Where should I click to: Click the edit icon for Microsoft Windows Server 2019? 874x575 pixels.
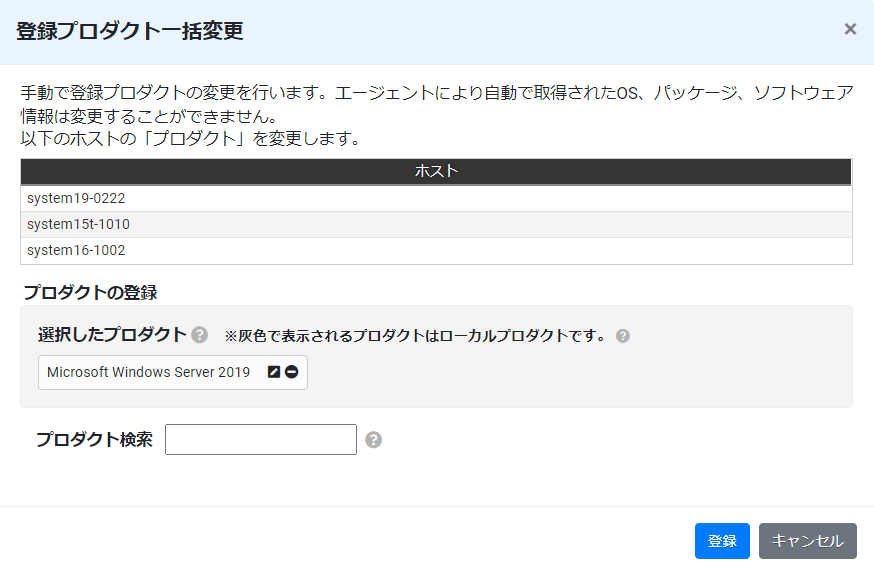274,372
